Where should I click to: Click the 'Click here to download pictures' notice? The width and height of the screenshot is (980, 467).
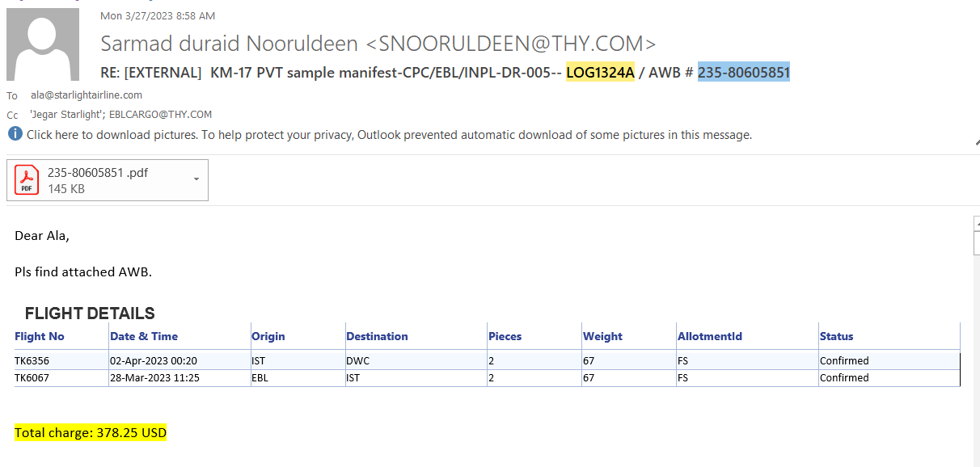click(x=389, y=135)
